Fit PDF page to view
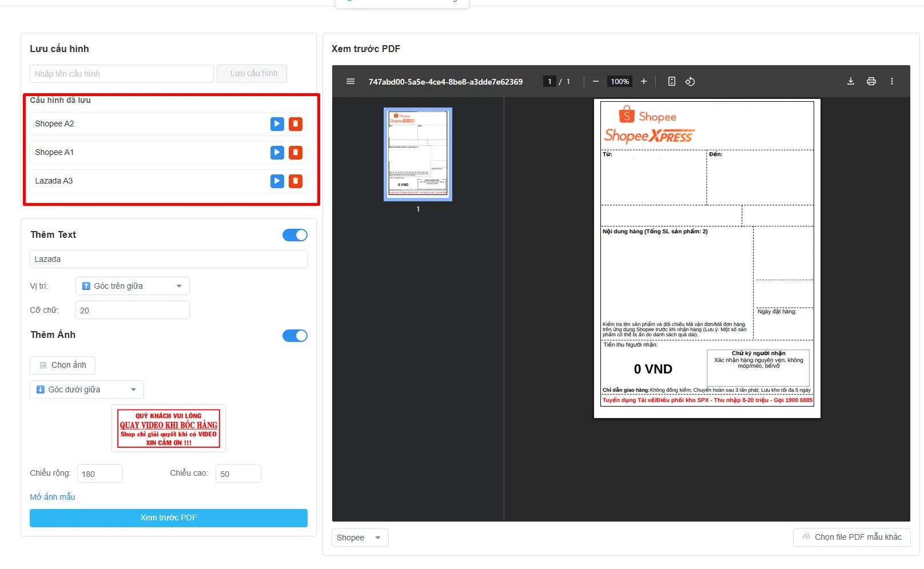Screen dimensions: 924x569 [672, 82]
